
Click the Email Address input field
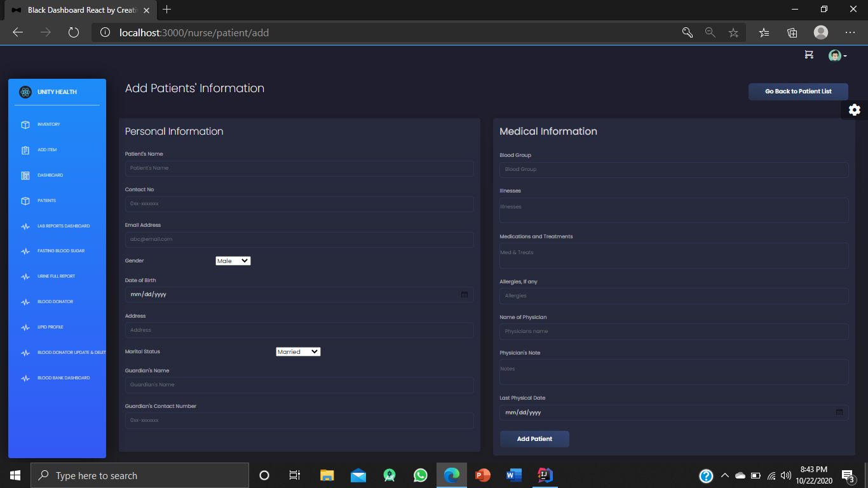click(299, 240)
